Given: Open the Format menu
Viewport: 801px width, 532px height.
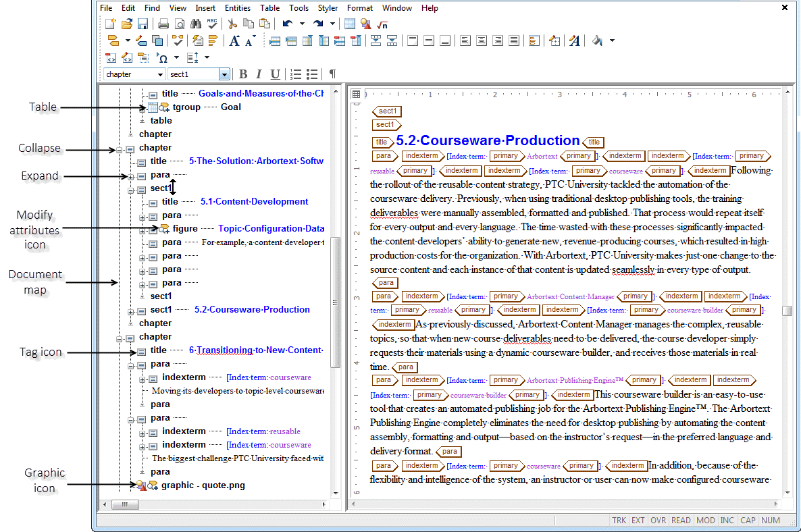Looking at the screenshot, I should (x=359, y=8).
